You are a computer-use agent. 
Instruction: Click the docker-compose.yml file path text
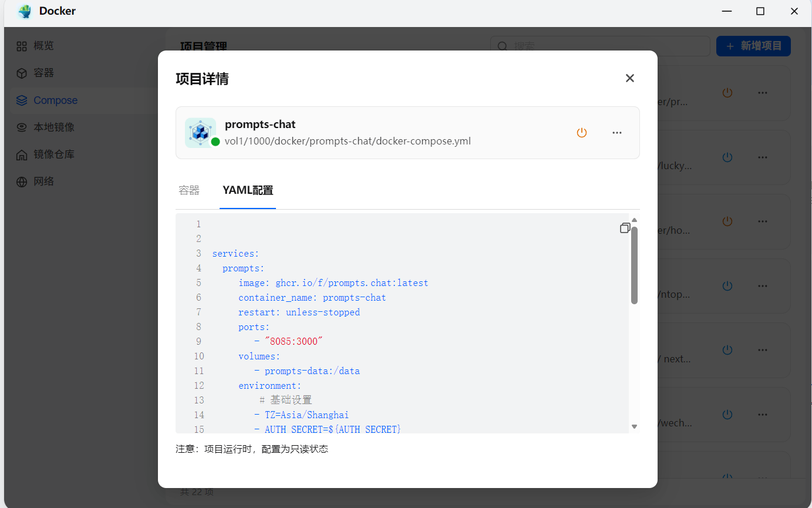348,141
